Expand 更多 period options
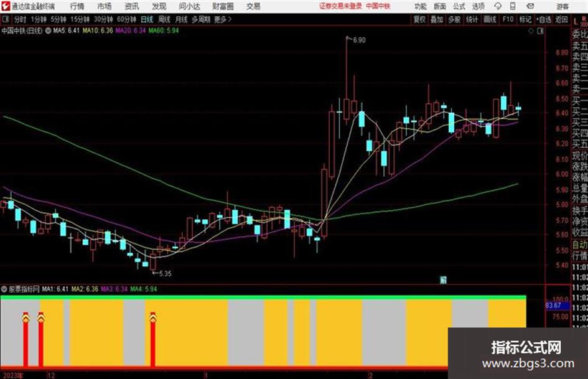The height and width of the screenshot is (379, 588). click(223, 19)
